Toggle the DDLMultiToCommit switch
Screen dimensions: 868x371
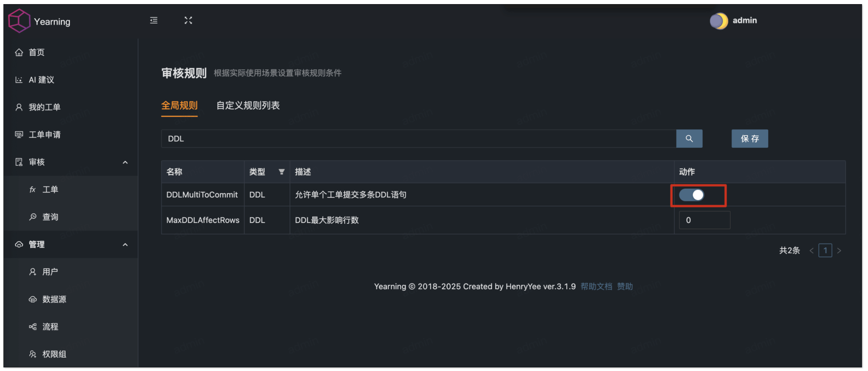tap(691, 195)
